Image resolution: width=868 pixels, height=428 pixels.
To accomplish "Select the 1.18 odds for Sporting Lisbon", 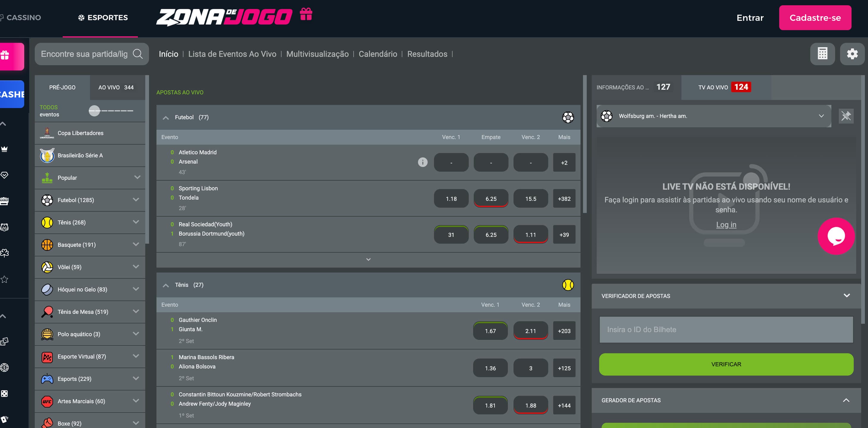I will pyautogui.click(x=451, y=199).
